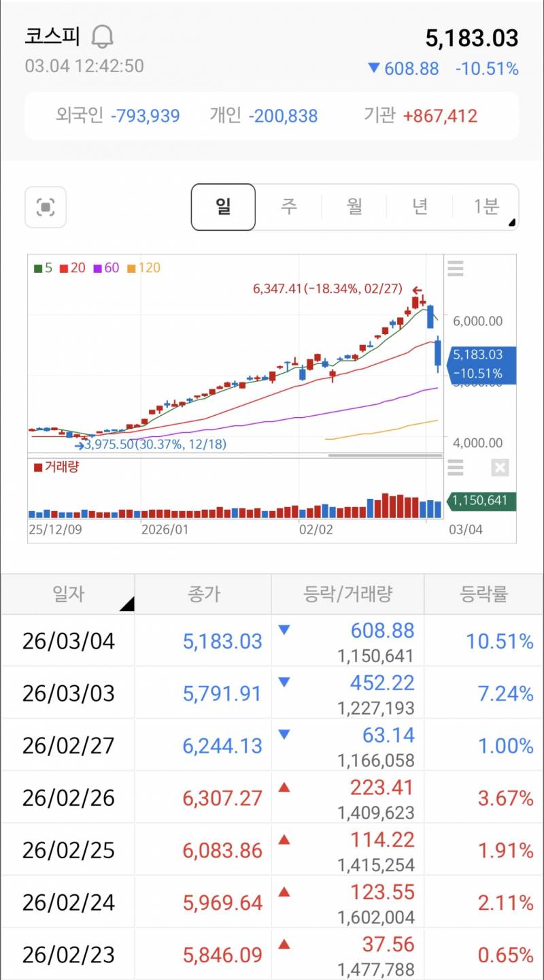Select the 26/02/23 date row
This screenshot has height=980, width=544.
272,954
